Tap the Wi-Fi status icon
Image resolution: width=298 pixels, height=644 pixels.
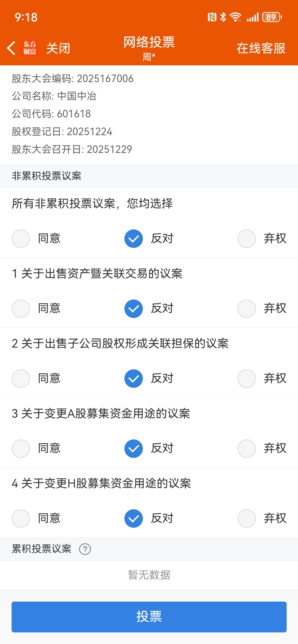(x=235, y=17)
